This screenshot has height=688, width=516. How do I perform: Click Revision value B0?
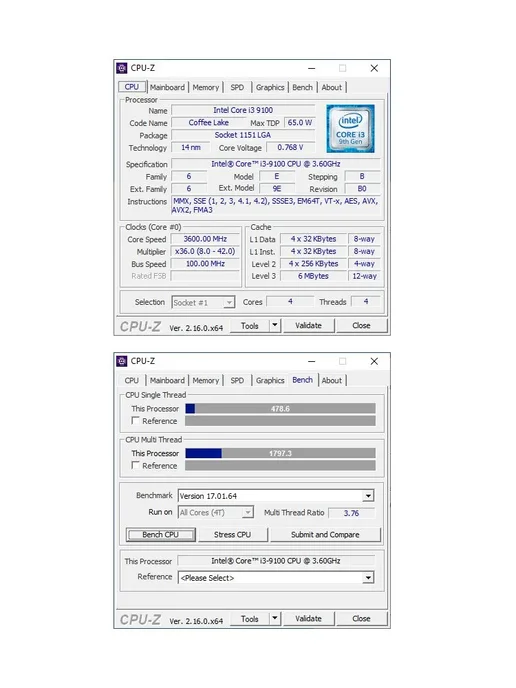[x=362, y=189]
